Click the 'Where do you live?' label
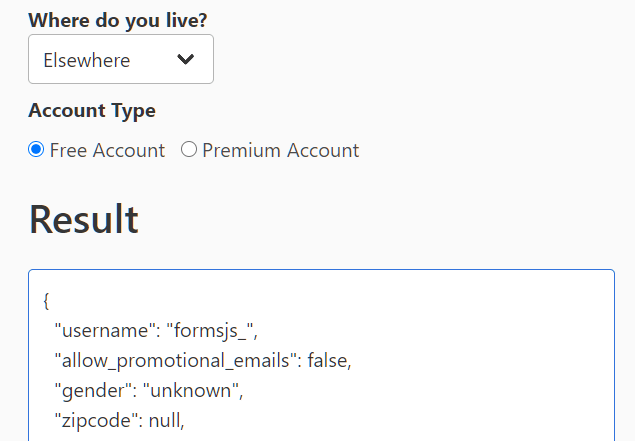 click(x=118, y=20)
